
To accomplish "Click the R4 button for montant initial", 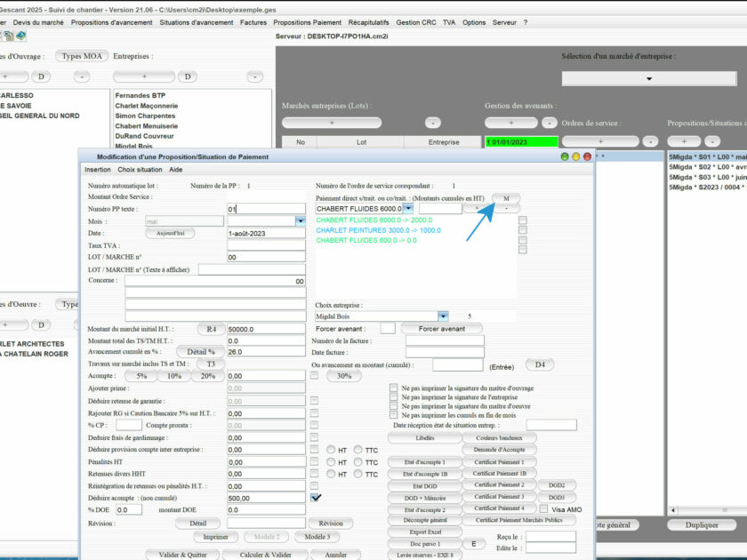I will click(211, 329).
